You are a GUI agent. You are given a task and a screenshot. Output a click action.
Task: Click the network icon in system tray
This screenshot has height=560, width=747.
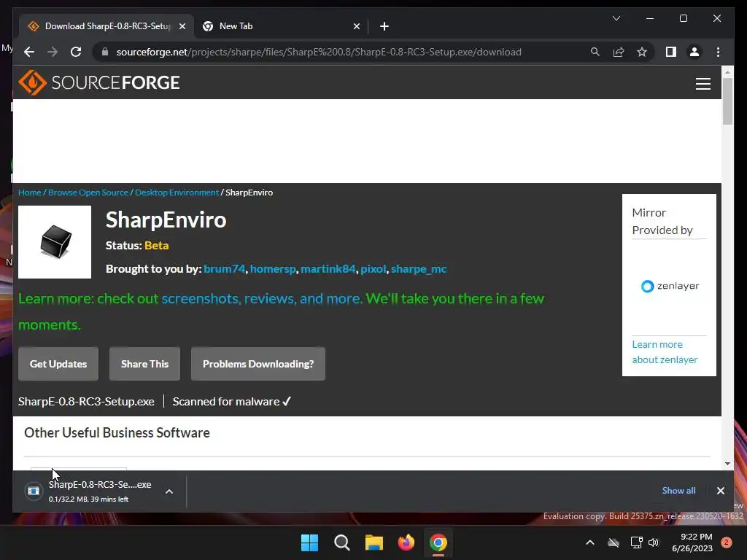point(636,542)
